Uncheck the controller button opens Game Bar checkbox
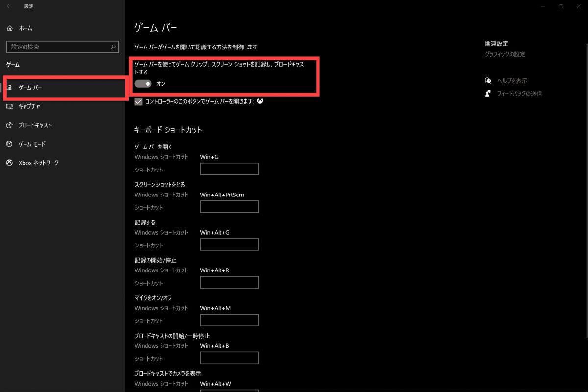 138,102
